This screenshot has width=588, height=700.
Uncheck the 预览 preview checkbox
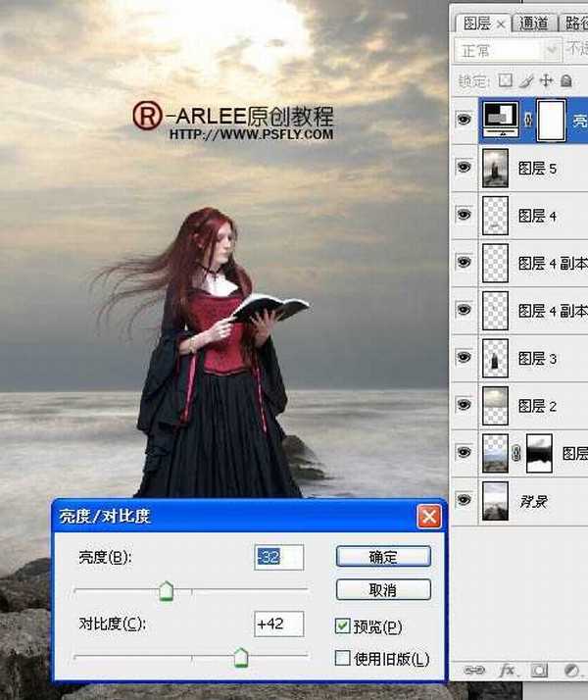pyautogui.click(x=343, y=625)
